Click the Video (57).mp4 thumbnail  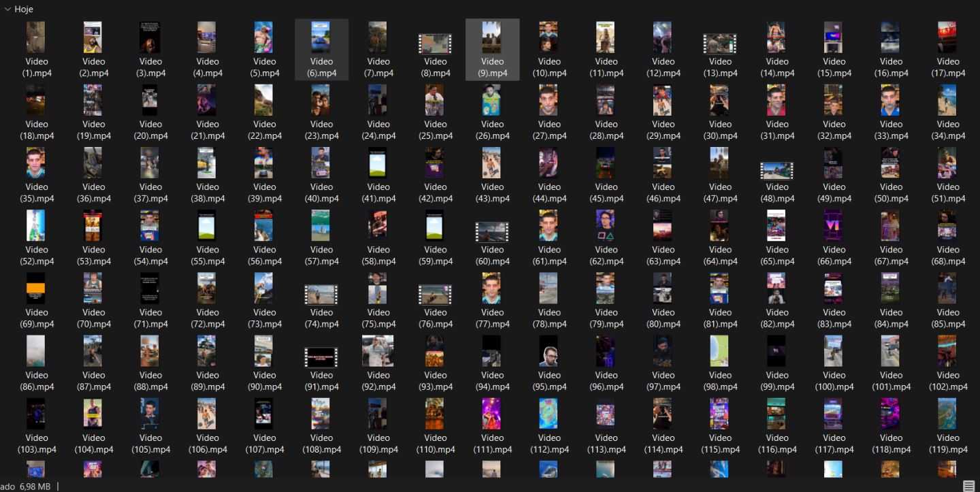[x=321, y=225]
